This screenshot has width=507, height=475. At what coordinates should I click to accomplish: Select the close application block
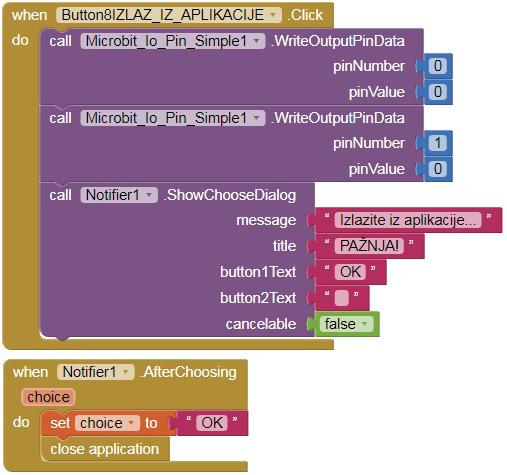(105, 449)
